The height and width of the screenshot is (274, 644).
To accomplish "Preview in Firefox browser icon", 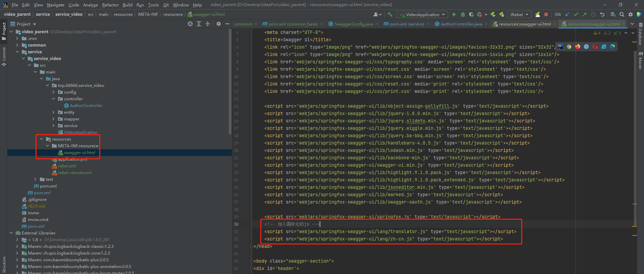I will [578, 47].
